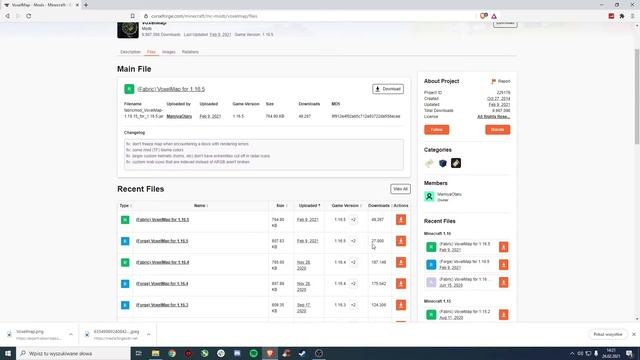640x360 pixels.
Task: Expand +2 versions for Forge VoxelMap 1.16.5 row
Action: (x=353, y=241)
